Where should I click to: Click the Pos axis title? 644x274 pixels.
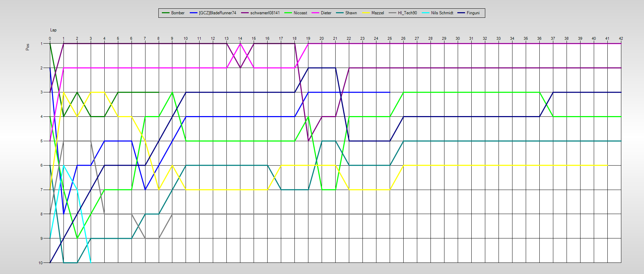28,47
